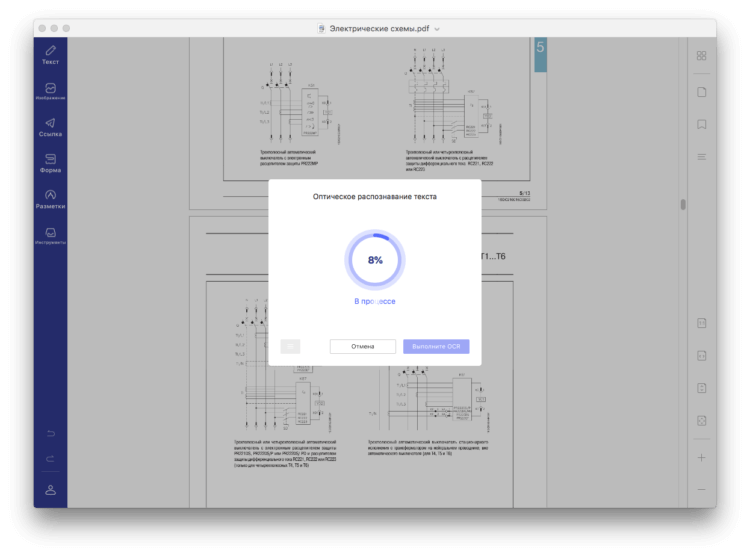Switch to full screen view

click(x=701, y=421)
